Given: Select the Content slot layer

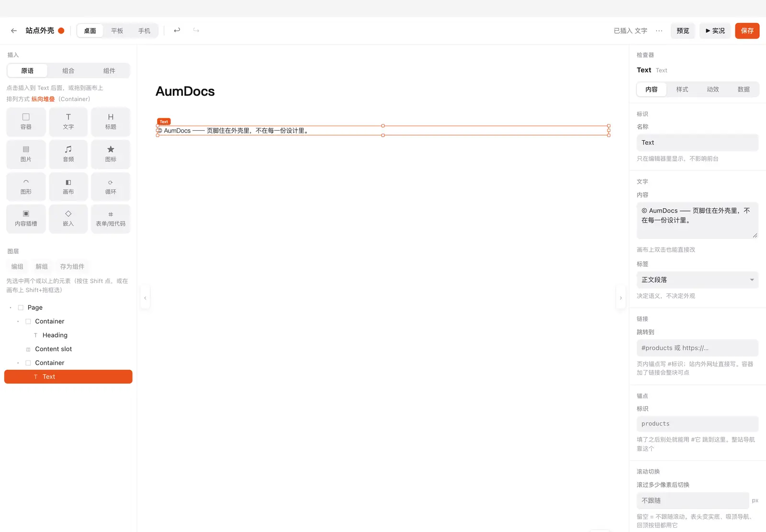Looking at the screenshot, I should 68,349.
